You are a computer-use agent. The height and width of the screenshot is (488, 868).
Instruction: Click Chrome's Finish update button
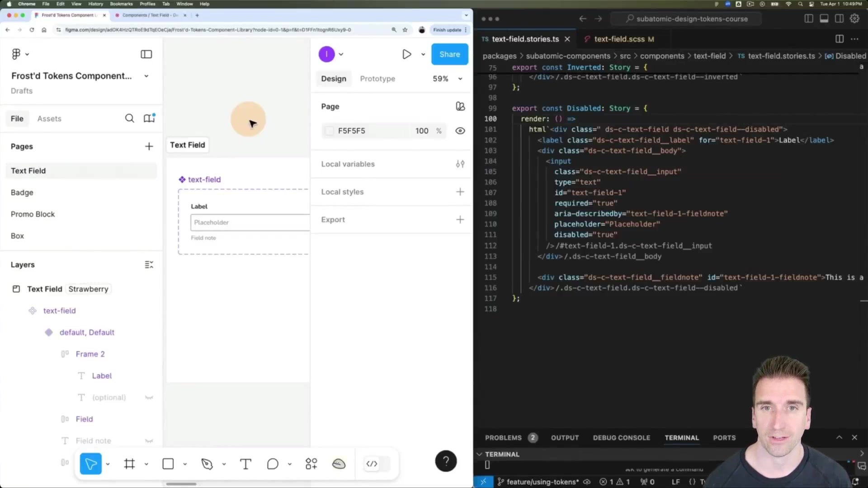click(x=450, y=30)
